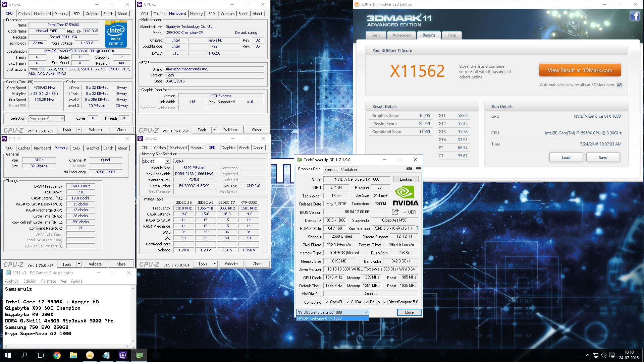The height and width of the screenshot is (362, 644).
Task: Uncheck Automatically view results at 3DMark.com
Action: point(619,85)
